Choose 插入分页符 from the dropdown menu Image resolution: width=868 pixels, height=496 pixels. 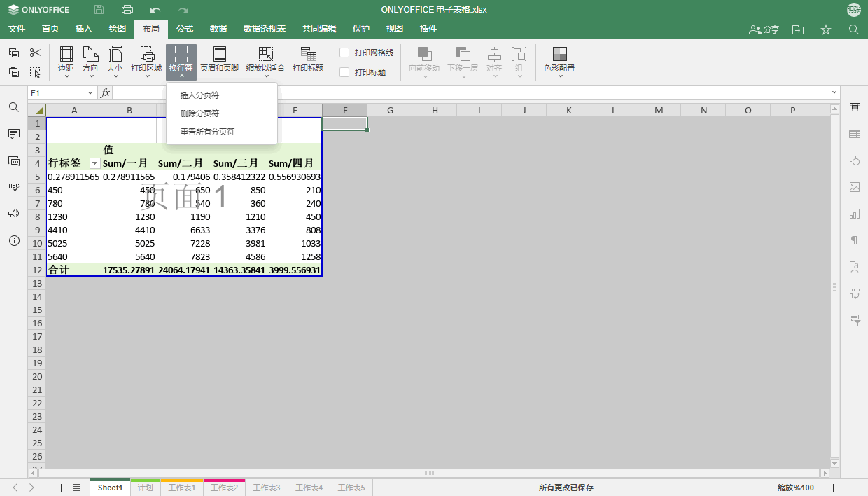(222, 95)
